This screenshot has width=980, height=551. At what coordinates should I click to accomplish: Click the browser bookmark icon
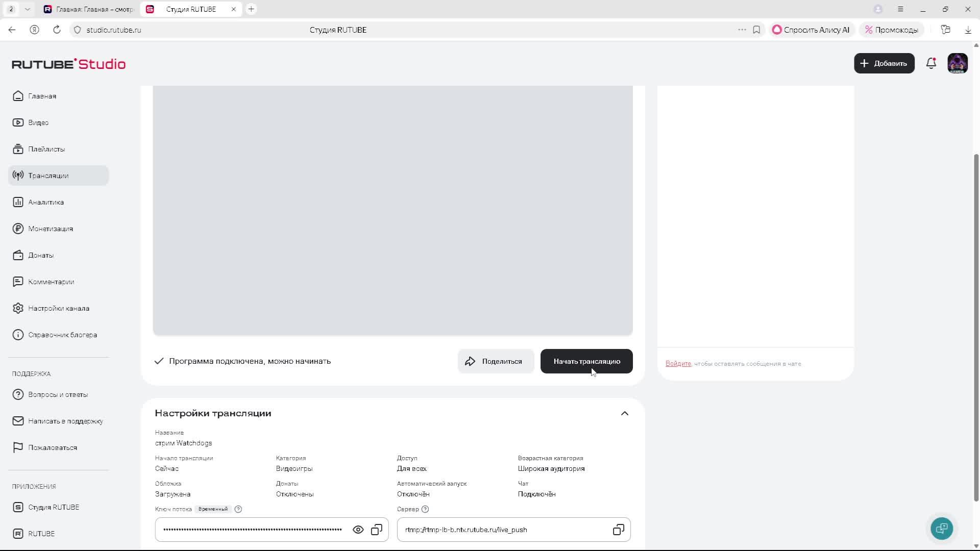756,30
